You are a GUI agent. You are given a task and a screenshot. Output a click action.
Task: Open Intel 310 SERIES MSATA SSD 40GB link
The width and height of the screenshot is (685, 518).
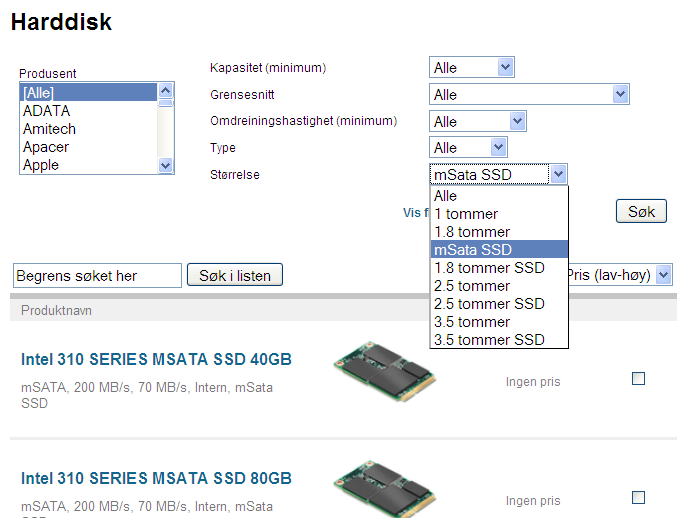click(x=156, y=360)
